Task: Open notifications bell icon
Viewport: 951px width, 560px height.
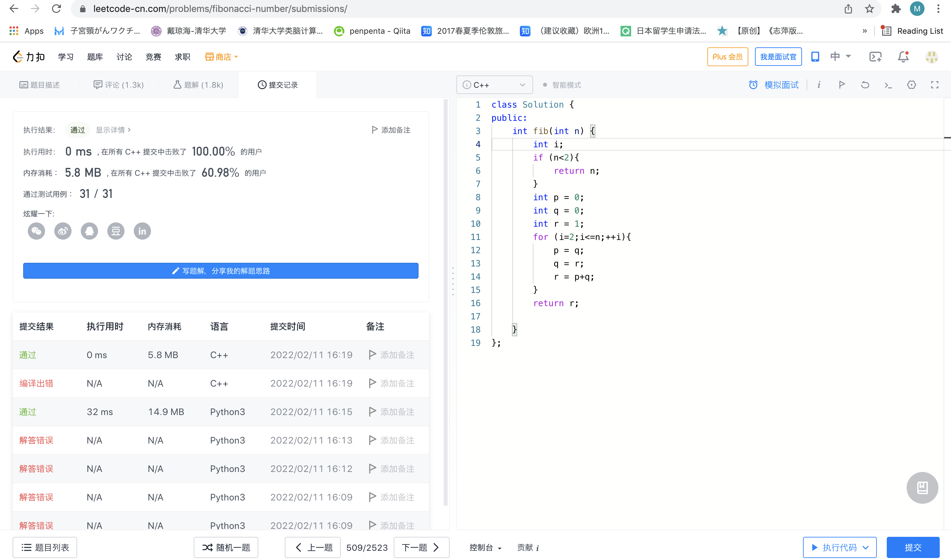Action: pos(903,57)
